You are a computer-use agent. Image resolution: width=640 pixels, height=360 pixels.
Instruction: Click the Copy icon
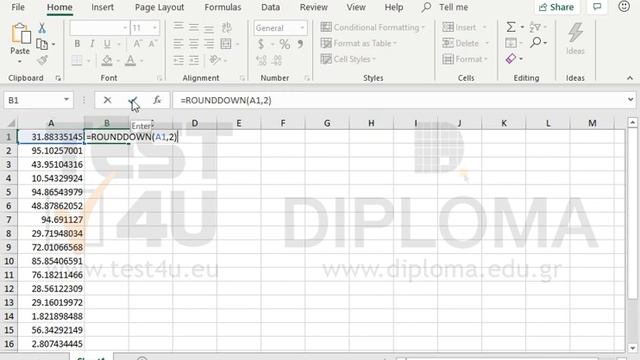click(42, 44)
